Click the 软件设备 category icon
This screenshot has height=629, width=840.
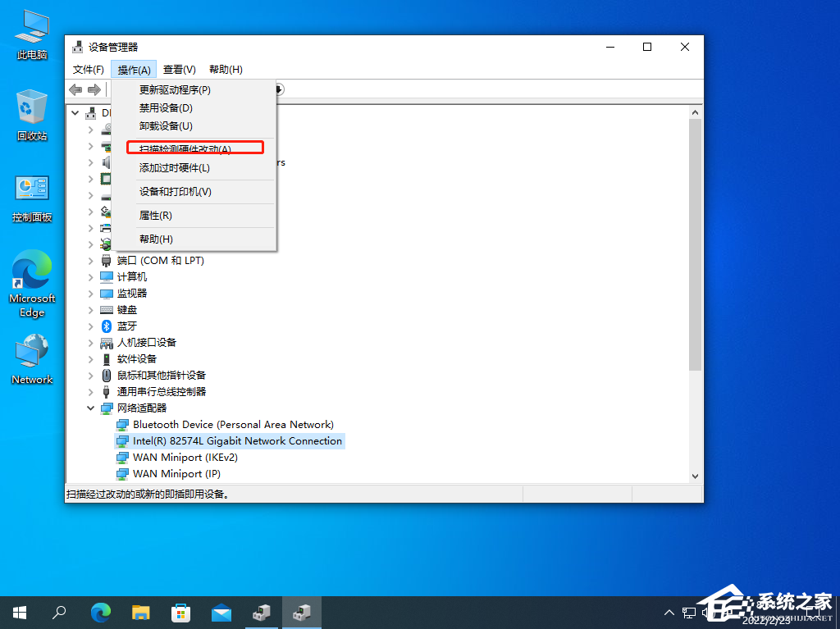pos(107,358)
